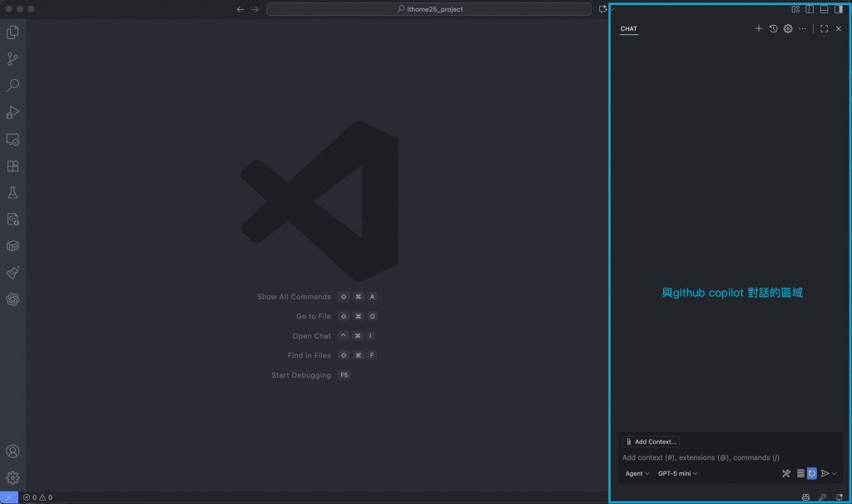Screen dimensions: 852x504
Task: Open the sparkle flask icon in activity bar
Action: pos(12,273)
